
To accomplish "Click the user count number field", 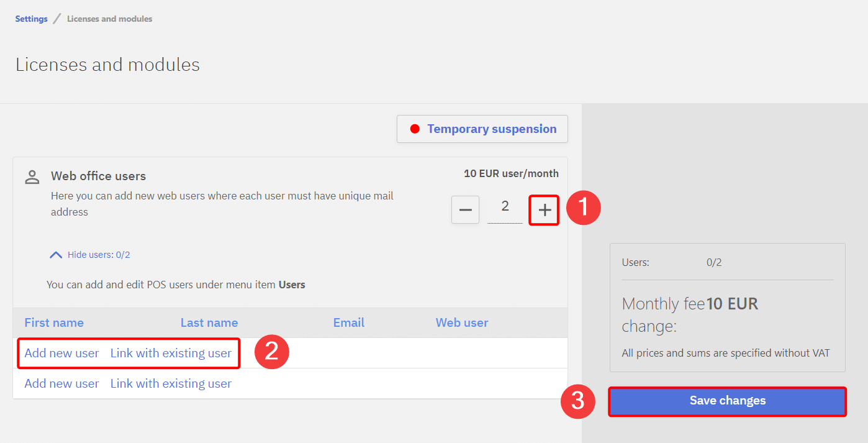I will point(505,208).
